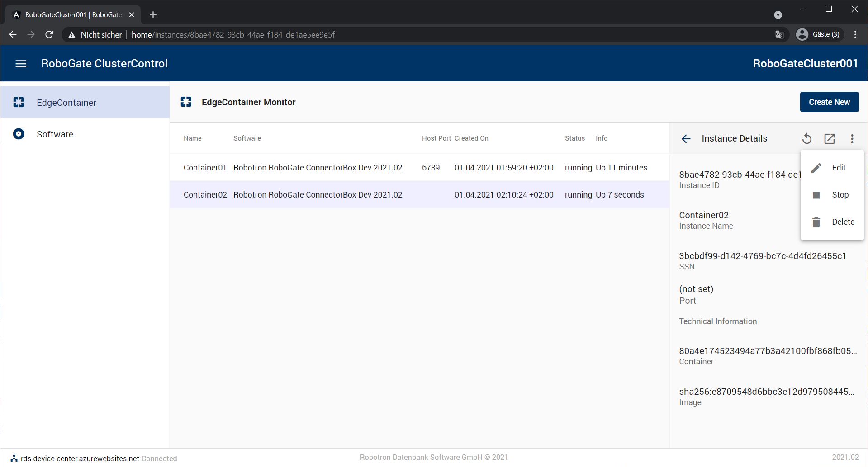The height and width of the screenshot is (467, 868).
Task: Open the hamburger navigation menu
Action: coord(21,64)
